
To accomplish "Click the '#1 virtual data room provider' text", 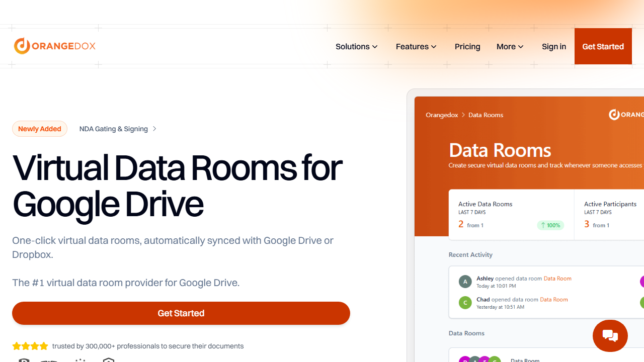I will point(126,283).
